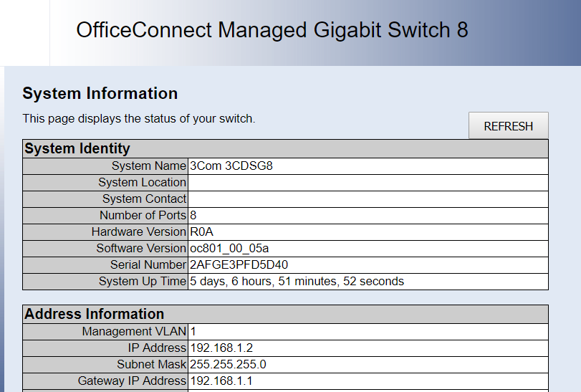Click the empty System Contact value cell
581x392 pixels.
pyautogui.click(x=368, y=199)
